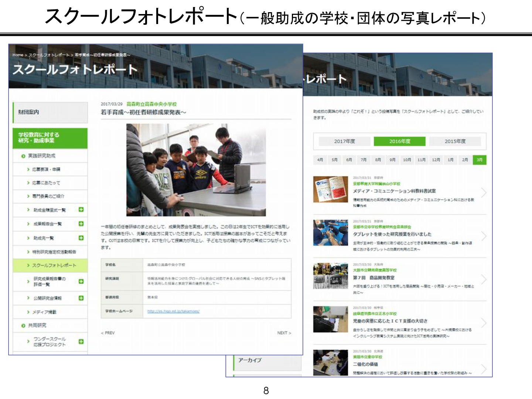Open the アーカイブ sidebar section
Screen dimensions: 532x399
pyautogui.click(x=267, y=360)
